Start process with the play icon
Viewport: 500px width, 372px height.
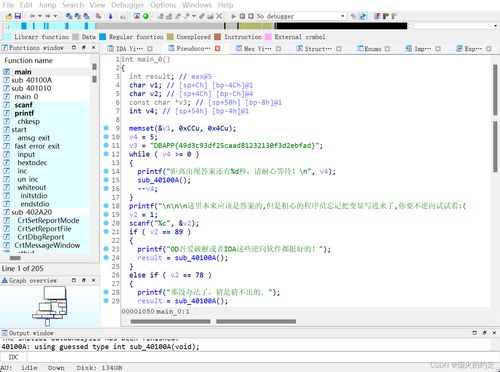coord(233,16)
